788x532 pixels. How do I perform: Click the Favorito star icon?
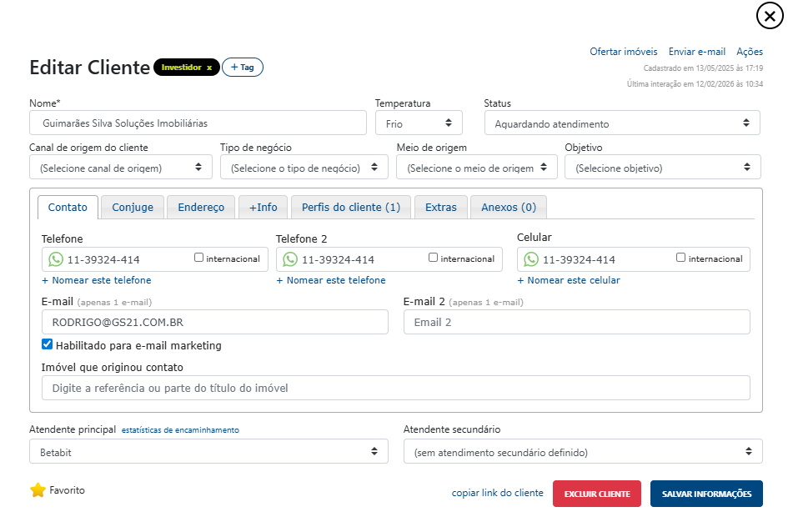38,490
